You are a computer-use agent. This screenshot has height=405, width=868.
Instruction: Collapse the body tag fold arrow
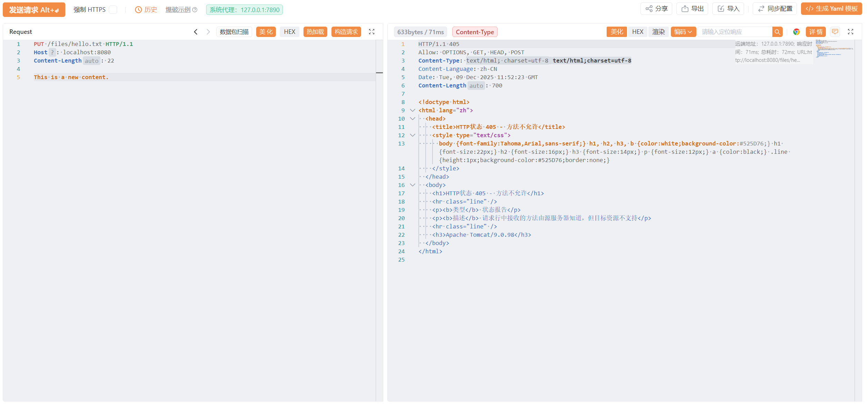pos(412,185)
